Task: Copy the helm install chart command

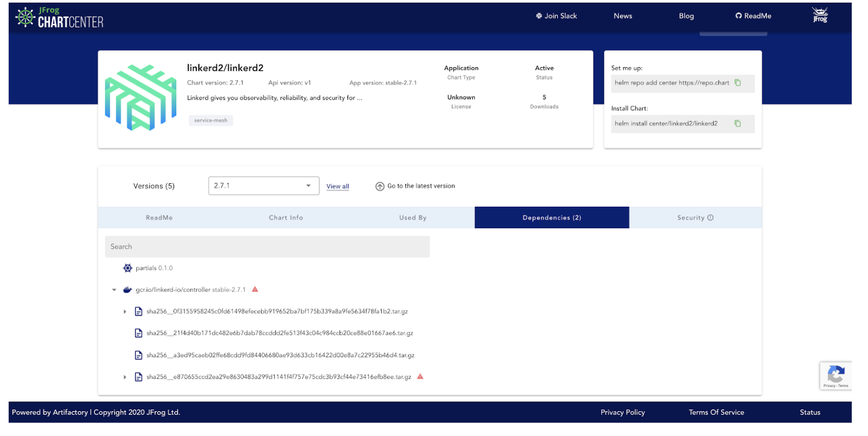Action: (737, 123)
